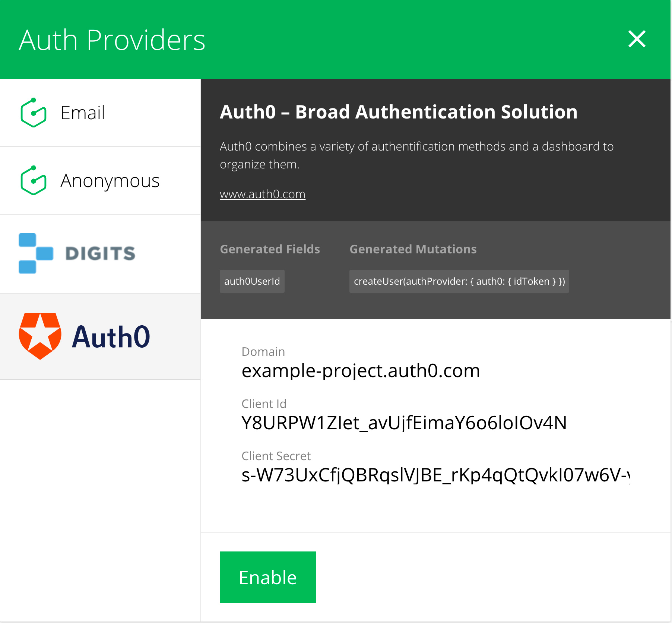
Task: Open the Auth0 provider configuration
Action: click(100, 336)
